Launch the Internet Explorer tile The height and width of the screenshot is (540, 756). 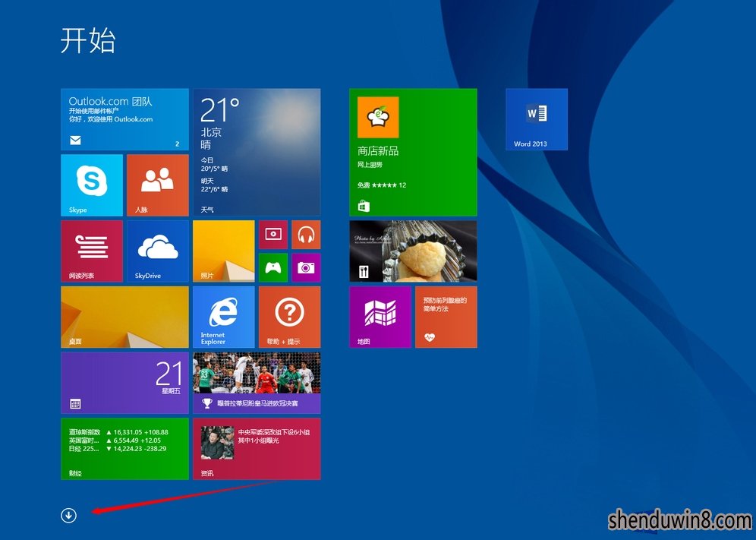(224, 317)
